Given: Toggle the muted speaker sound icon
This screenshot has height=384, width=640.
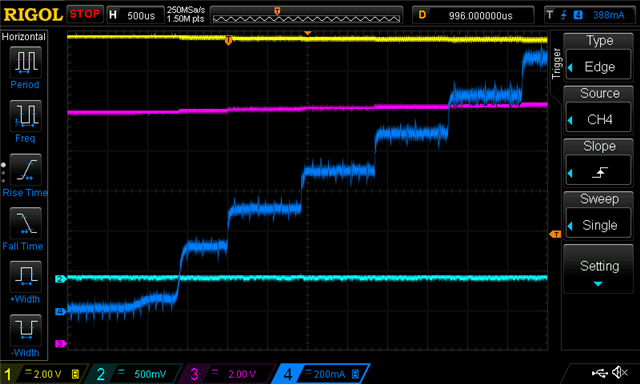Looking at the screenshot, I should (x=620, y=372).
